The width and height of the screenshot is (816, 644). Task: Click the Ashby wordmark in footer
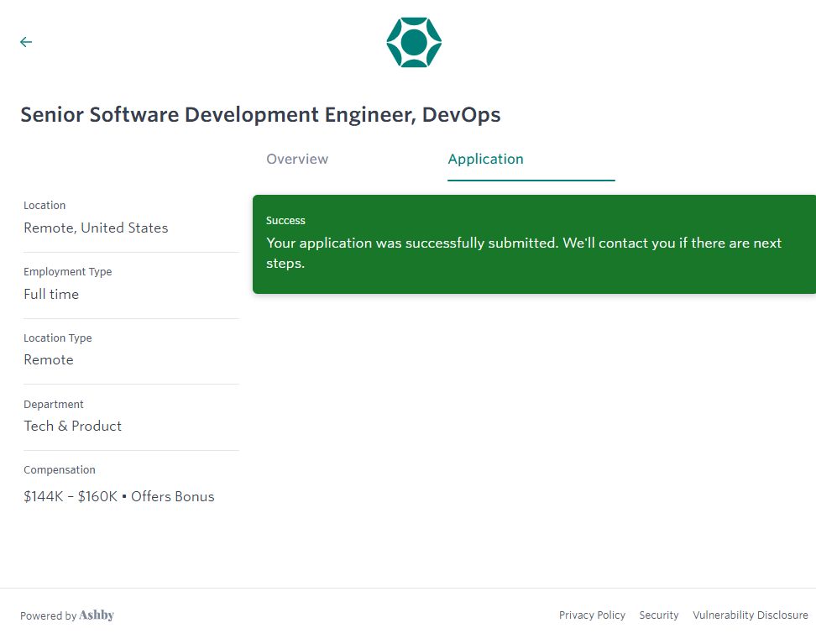(x=97, y=615)
